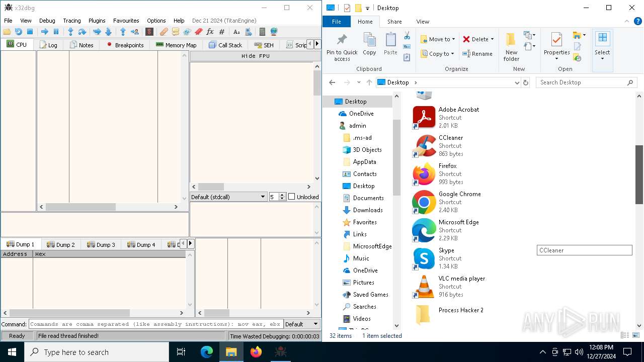Open the Default command type dropdown
The image size is (644, 362).
[302, 324]
